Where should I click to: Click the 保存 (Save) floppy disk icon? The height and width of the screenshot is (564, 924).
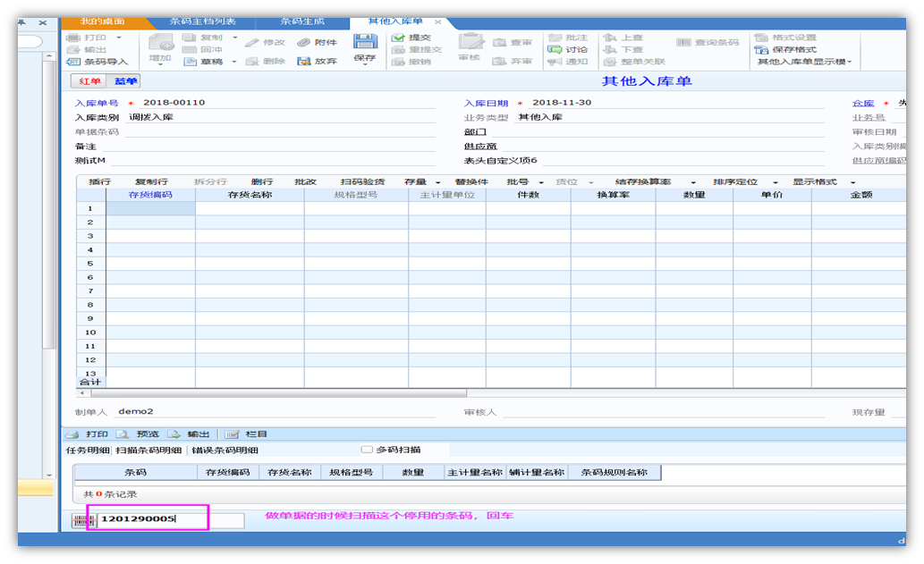[x=365, y=41]
